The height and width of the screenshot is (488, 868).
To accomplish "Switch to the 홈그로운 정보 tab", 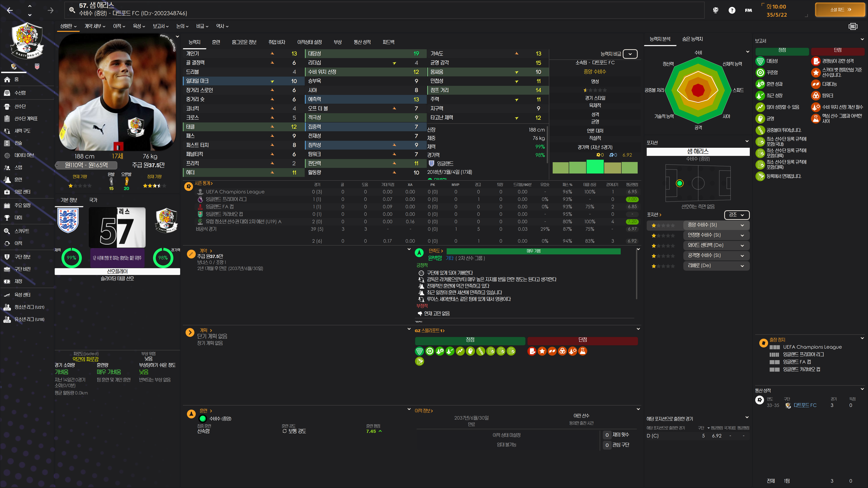I will click(244, 42).
